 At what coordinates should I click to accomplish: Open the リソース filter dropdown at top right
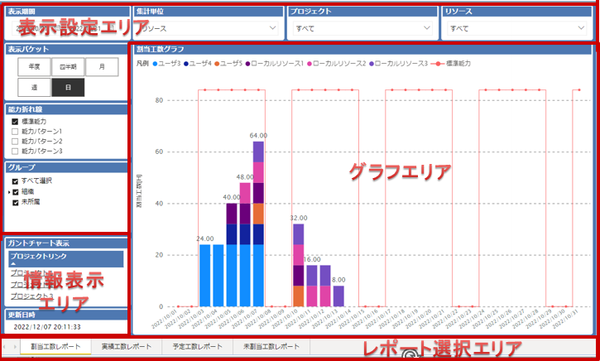tap(517, 28)
